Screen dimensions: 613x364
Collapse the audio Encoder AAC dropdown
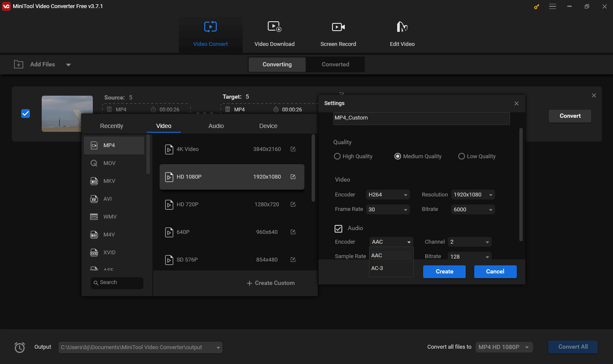point(391,242)
